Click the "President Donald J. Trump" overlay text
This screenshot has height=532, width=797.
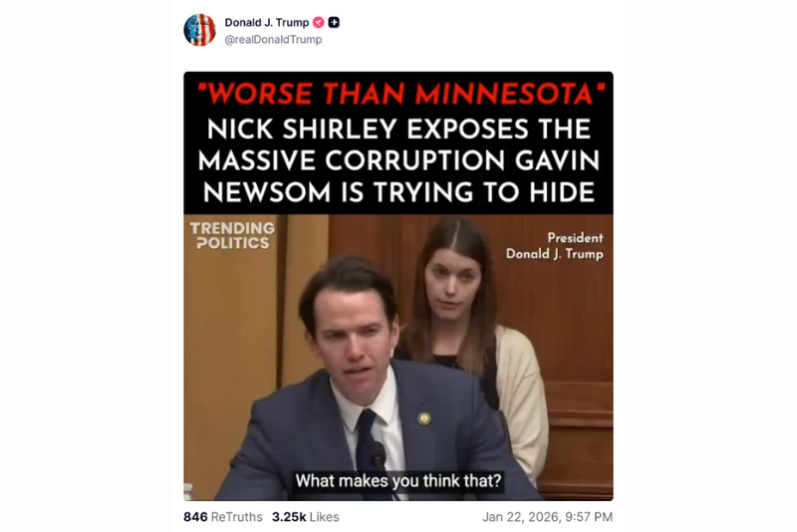coord(554,246)
